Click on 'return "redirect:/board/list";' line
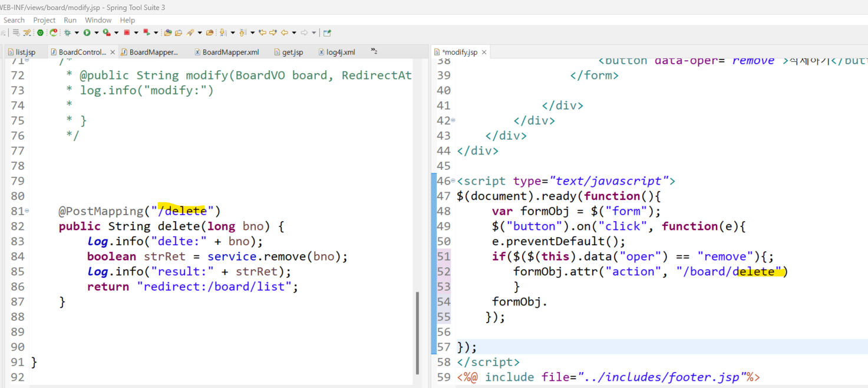The image size is (868, 388). (x=193, y=287)
